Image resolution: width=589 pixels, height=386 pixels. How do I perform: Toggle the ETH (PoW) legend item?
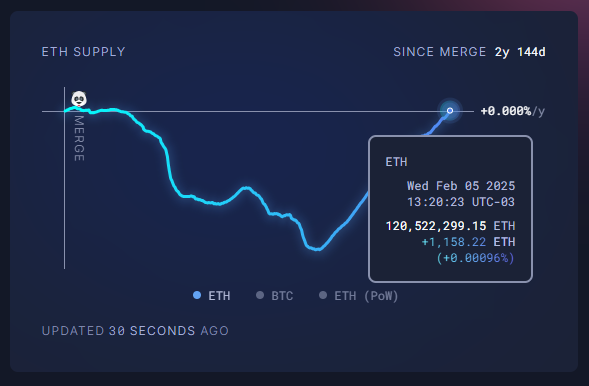coord(358,296)
